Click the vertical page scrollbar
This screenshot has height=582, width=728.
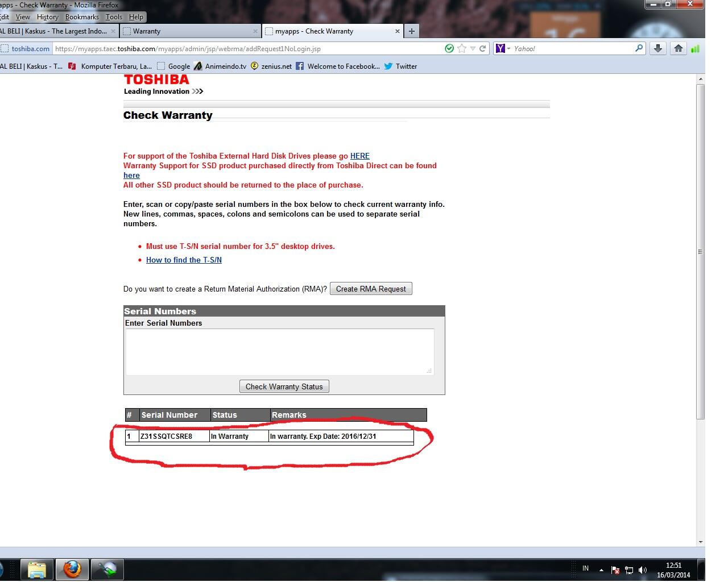point(701,252)
